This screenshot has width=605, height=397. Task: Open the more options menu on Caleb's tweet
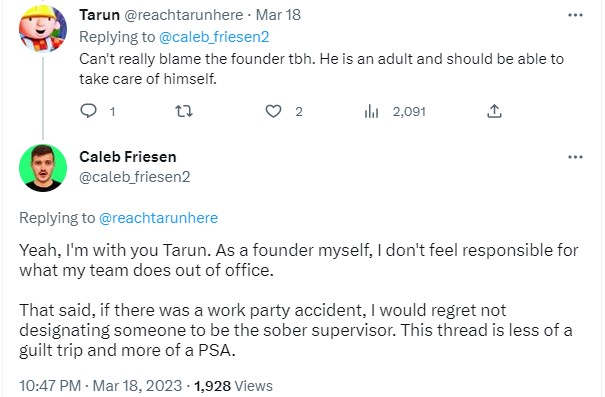pos(575,157)
